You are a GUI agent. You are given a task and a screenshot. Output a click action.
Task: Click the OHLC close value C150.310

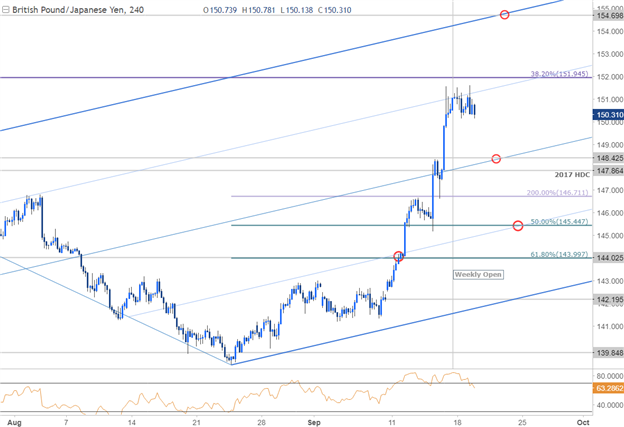pos(335,10)
